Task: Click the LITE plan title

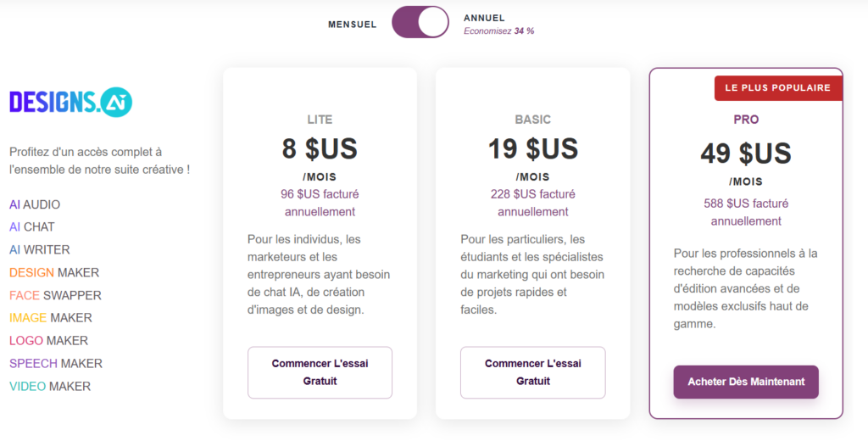Action: 320,120
